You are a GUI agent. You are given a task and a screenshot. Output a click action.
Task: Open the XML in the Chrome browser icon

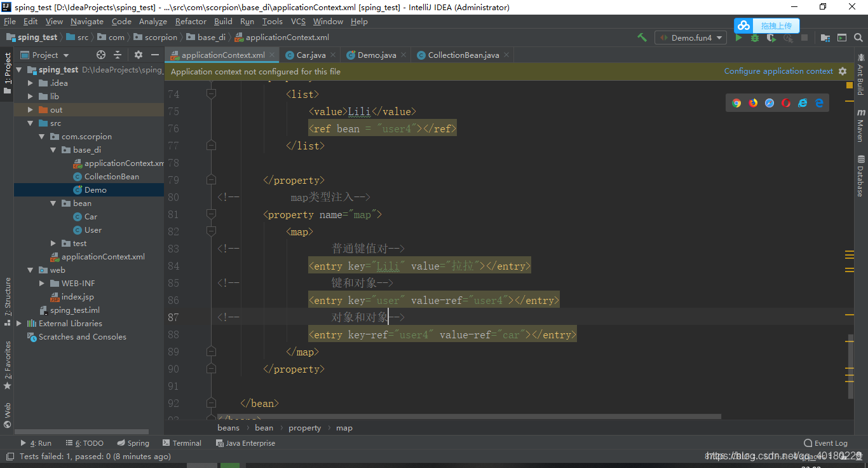tap(736, 103)
